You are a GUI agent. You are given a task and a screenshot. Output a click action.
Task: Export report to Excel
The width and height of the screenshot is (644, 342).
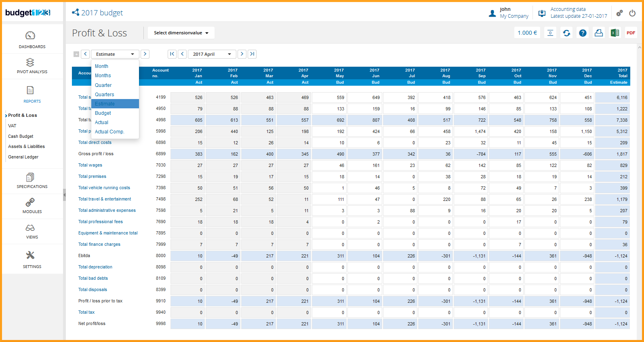[615, 33]
